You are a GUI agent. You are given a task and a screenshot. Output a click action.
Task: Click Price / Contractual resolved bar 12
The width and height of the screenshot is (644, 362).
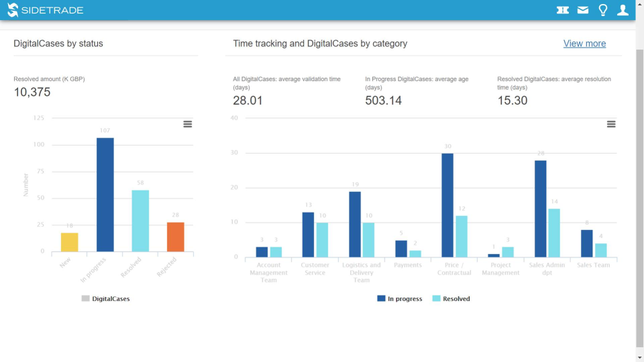click(462, 237)
